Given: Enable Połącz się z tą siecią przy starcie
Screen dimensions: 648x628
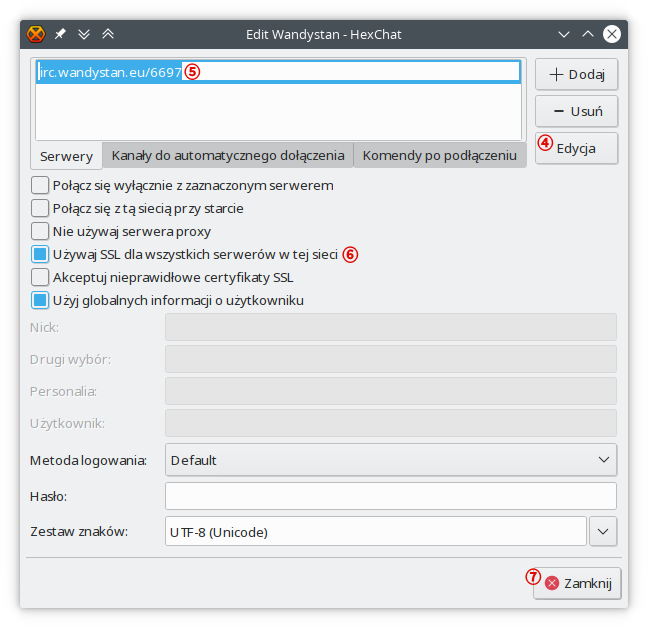Looking at the screenshot, I should (40, 209).
